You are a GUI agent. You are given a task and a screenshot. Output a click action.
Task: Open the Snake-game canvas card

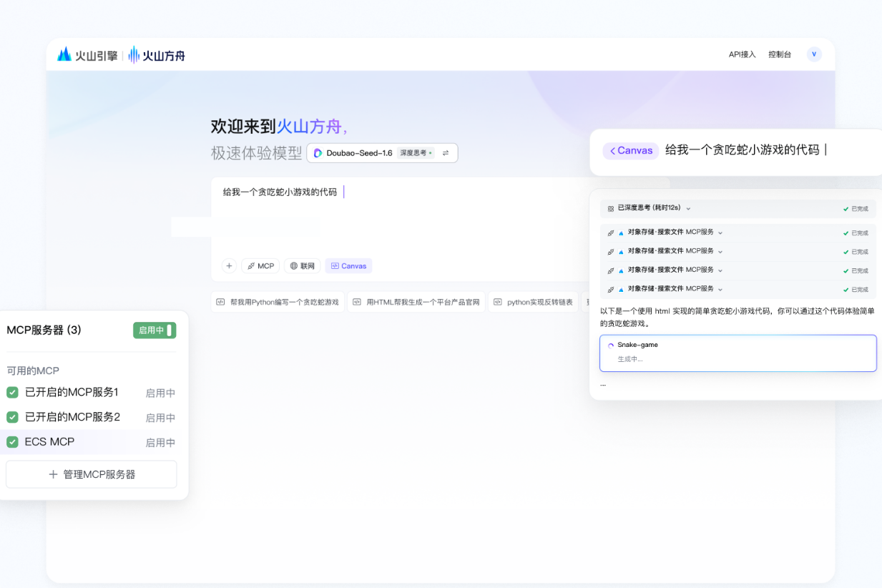point(738,353)
